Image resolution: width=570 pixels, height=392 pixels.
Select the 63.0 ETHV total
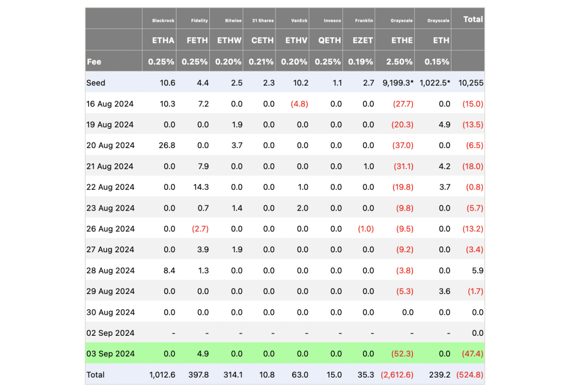300,375
